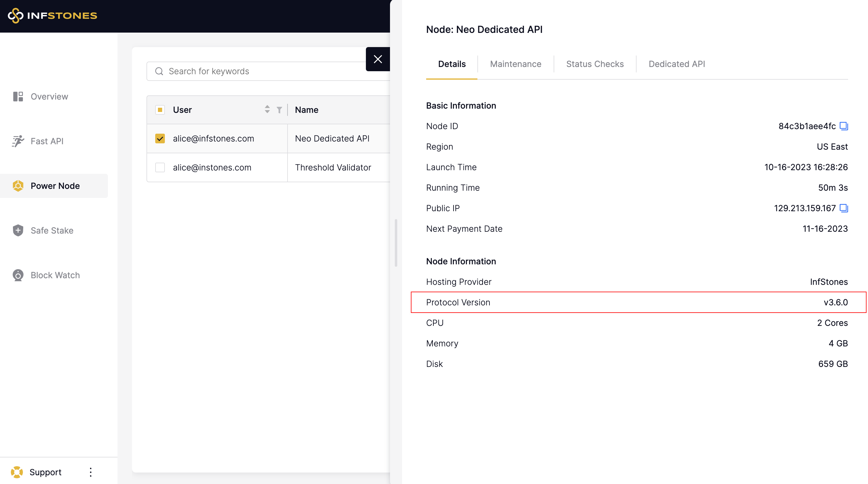Open the three-dot menu beside Support
Viewport: 868px width, 484px height.
91,472
